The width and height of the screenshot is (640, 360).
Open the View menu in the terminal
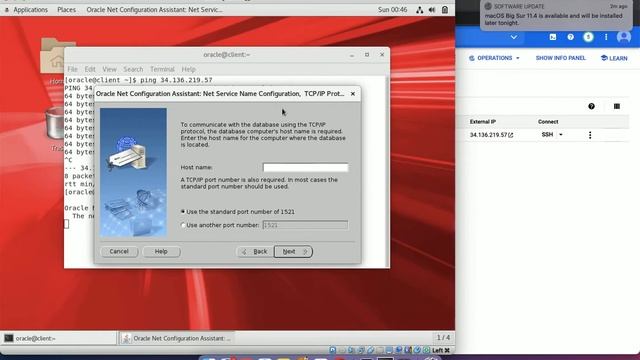(109, 69)
